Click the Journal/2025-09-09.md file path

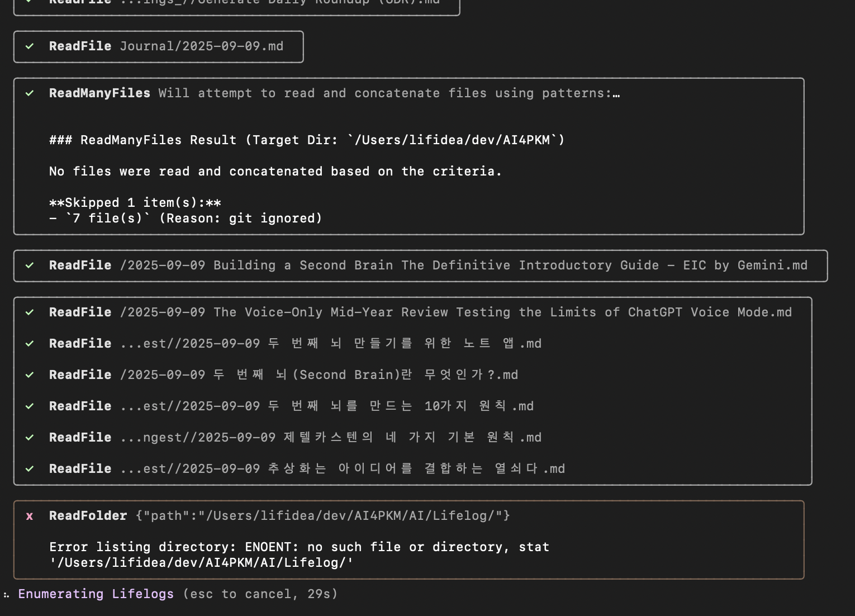201,46
